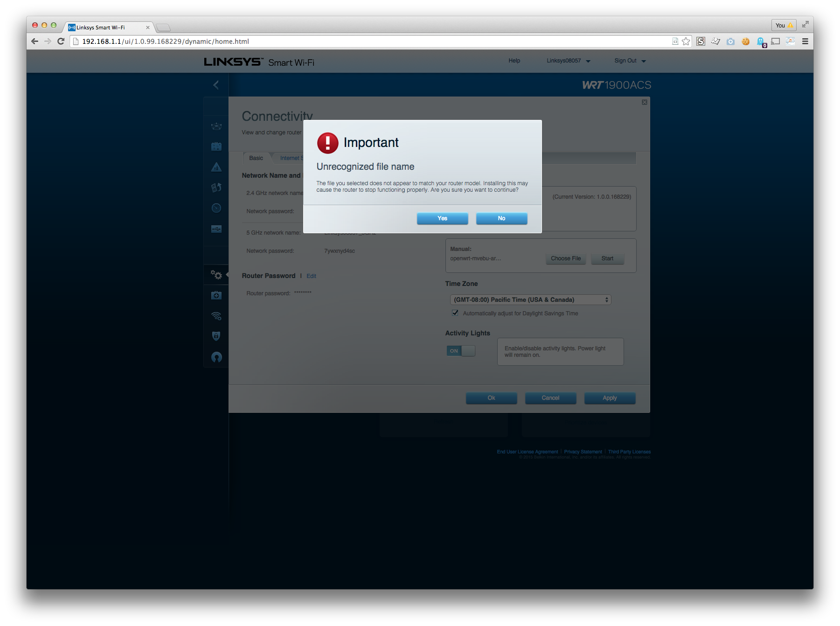Close the Connectivity panel with the X
The height and width of the screenshot is (626, 840).
(644, 102)
